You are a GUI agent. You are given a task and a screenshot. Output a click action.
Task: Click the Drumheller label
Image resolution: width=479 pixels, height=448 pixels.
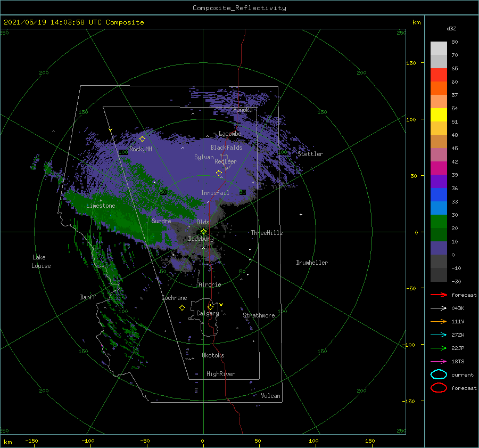pos(312,263)
